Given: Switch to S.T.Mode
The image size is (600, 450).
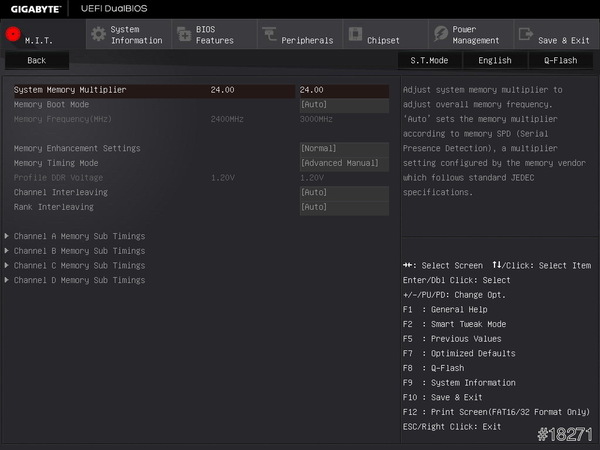Looking at the screenshot, I should pyautogui.click(x=429, y=60).
